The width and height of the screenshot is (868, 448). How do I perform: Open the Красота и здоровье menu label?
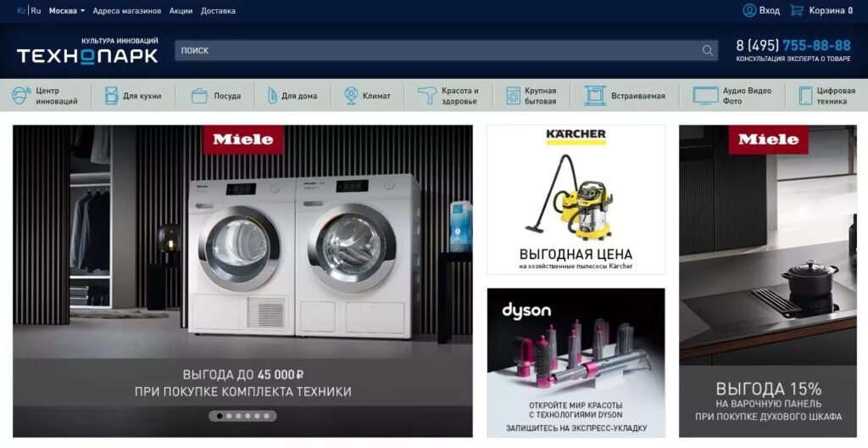pos(460,96)
